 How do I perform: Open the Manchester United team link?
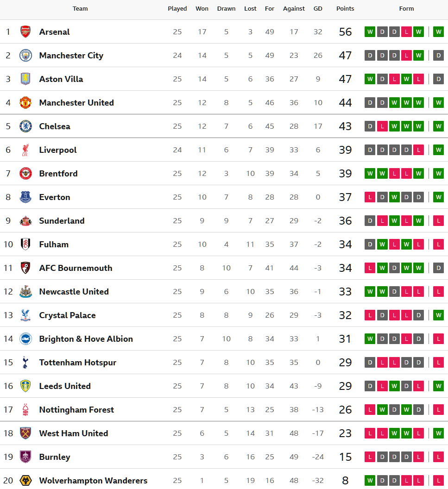76,103
